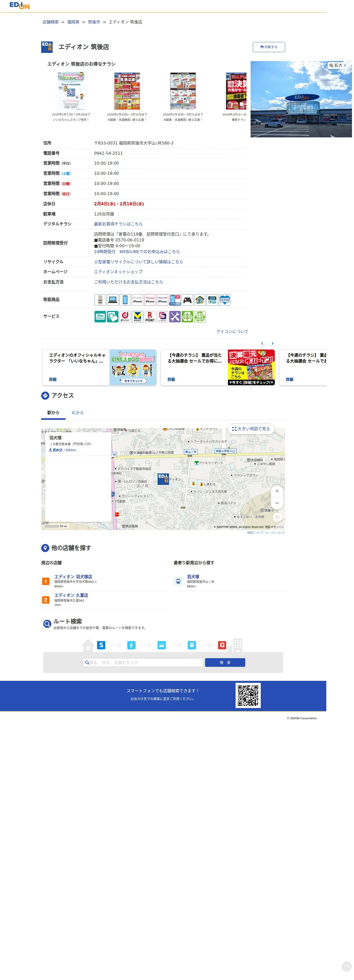Click the refrigerator product icon
354x980 pixels.
coord(100,300)
